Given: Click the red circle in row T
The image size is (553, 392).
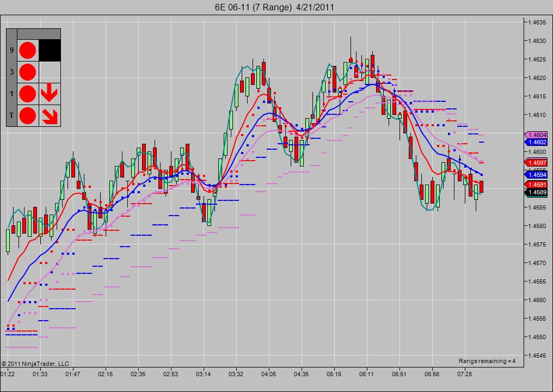Looking at the screenshot, I should [x=28, y=116].
